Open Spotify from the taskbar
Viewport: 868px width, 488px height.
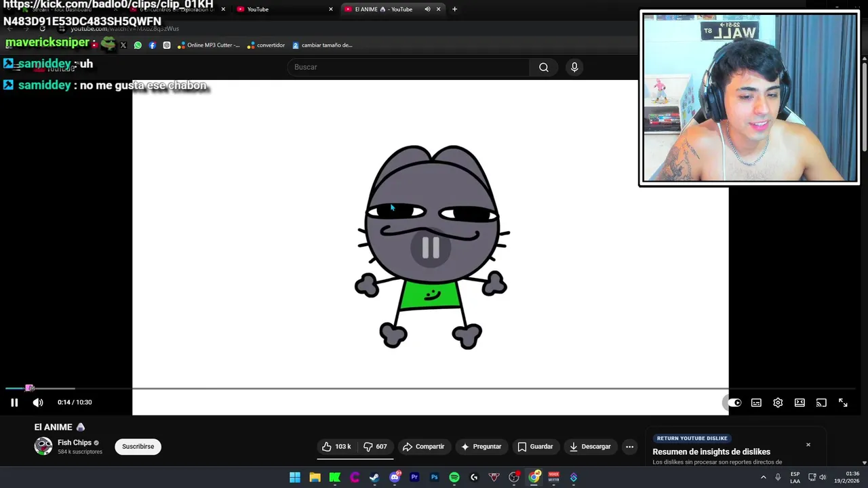(454, 477)
